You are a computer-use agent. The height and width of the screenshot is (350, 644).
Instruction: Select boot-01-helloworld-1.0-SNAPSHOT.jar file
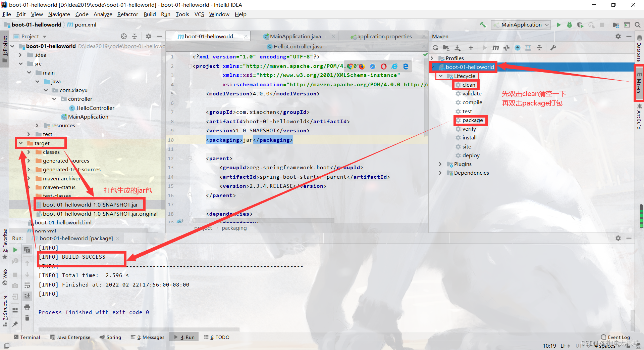click(x=90, y=205)
